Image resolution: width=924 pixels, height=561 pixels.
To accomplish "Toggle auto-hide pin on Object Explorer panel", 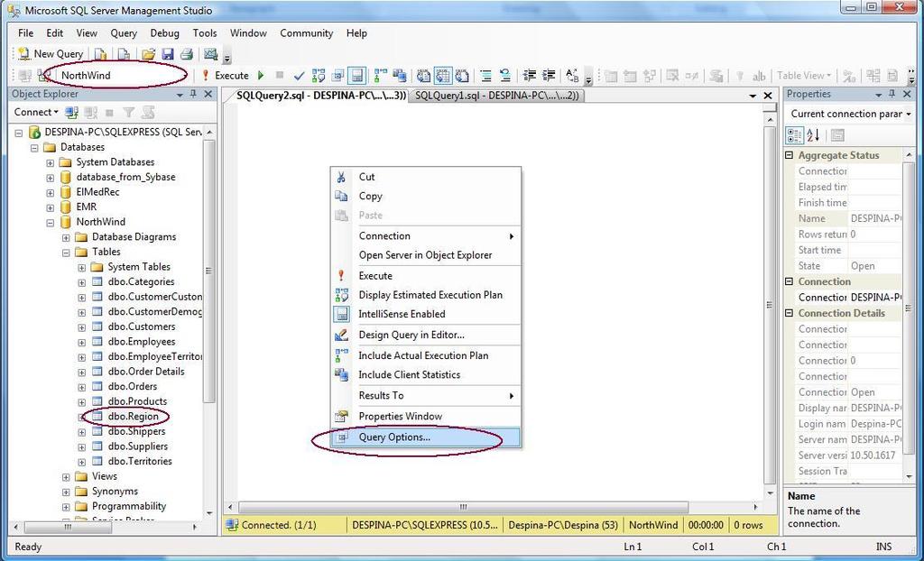I will tap(193, 94).
